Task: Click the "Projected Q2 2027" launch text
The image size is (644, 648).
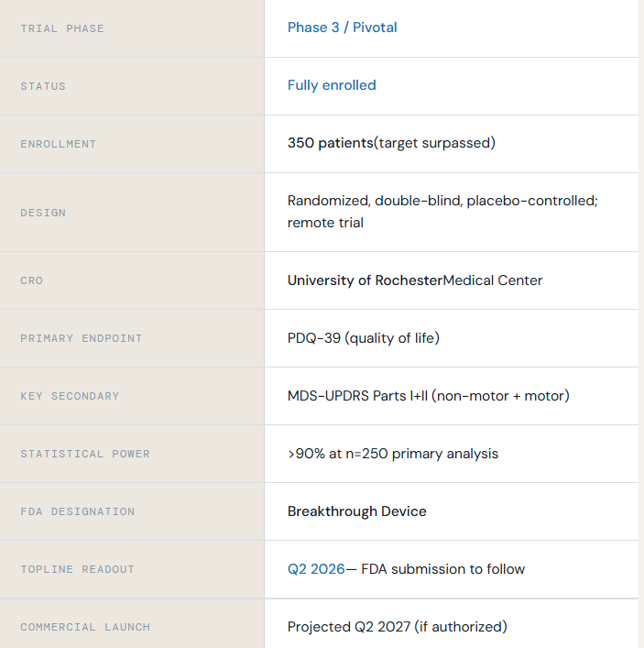Action: (x=348, y=627)
